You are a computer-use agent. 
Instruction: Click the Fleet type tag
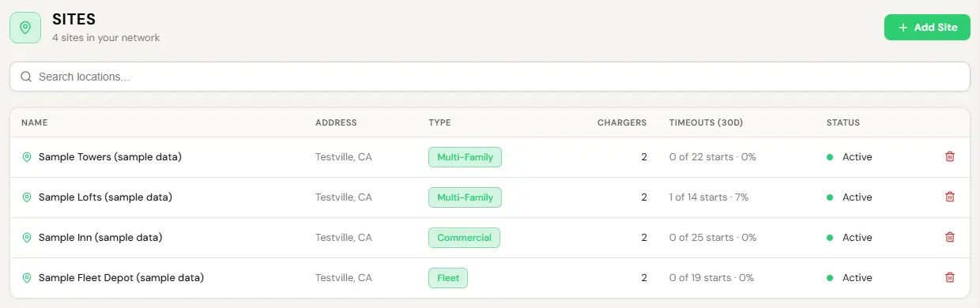coord(448,278)
